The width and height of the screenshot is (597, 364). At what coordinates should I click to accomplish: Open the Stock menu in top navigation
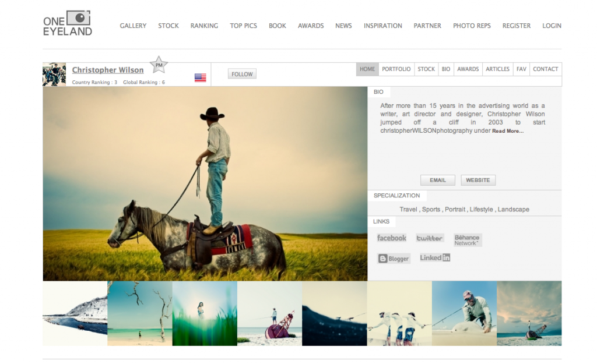168,26
